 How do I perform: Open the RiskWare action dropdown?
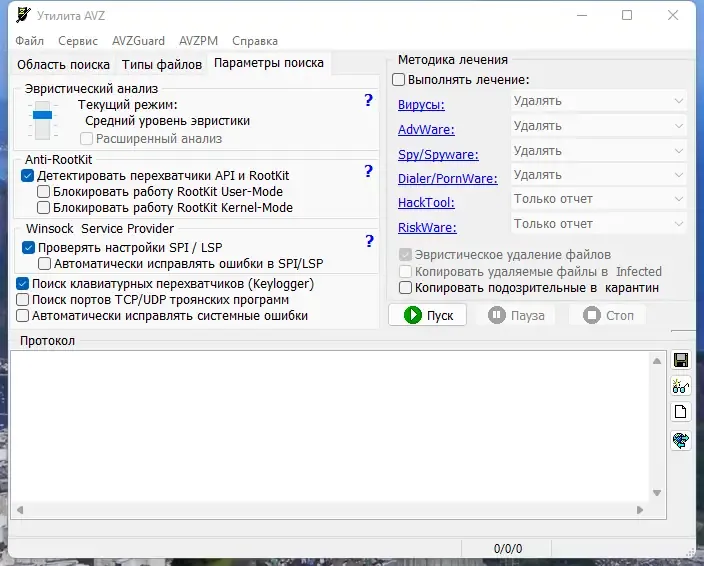coord(598,224)
